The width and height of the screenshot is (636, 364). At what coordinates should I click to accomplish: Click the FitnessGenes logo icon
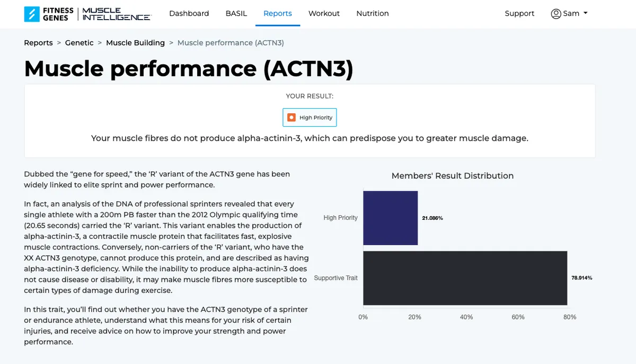pos(31,14)
